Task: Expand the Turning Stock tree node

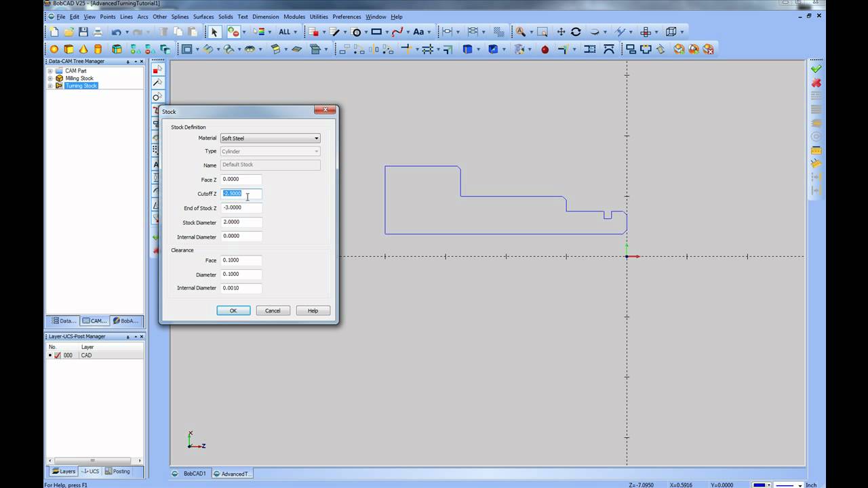Action: click(x=50, y=85)
